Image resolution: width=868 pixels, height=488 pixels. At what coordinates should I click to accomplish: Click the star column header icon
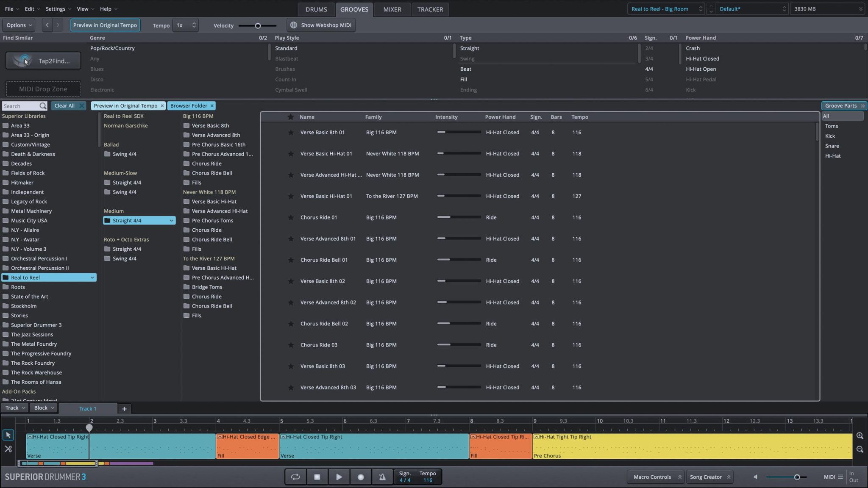[x=291, y=117]
